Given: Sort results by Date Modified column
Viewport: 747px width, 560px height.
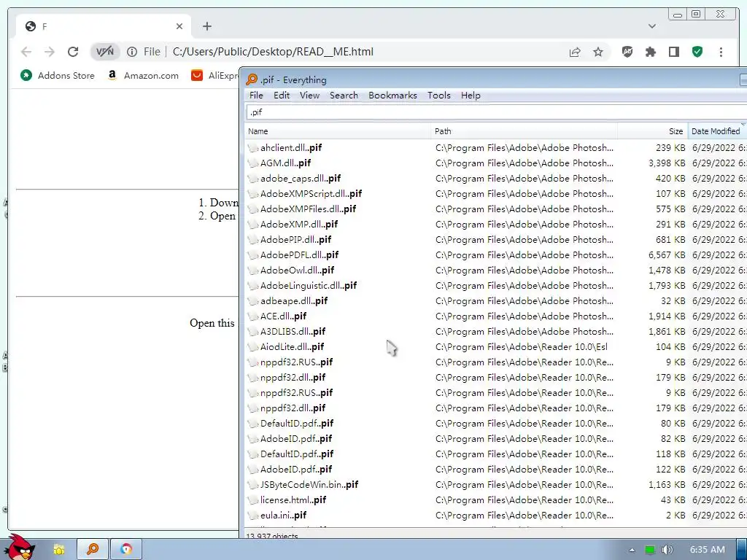Looking at the screenshot, I should tap(717, 131).
